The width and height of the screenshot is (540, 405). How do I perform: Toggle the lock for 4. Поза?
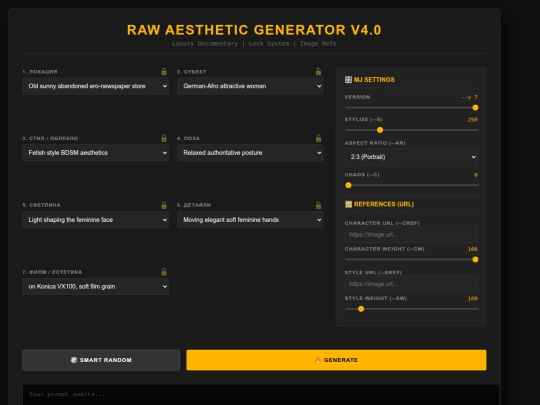pos(319,138)
